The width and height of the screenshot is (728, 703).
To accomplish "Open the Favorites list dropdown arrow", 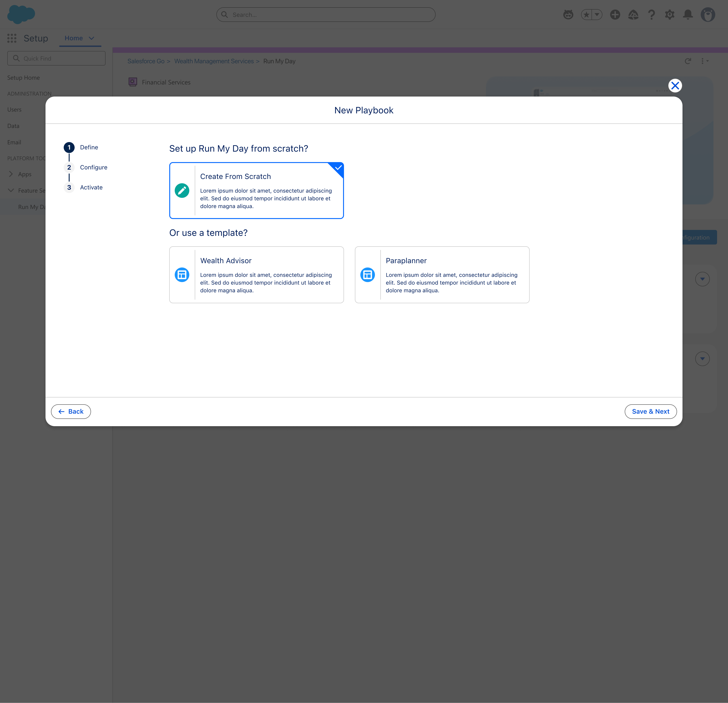I will point(597,15).
